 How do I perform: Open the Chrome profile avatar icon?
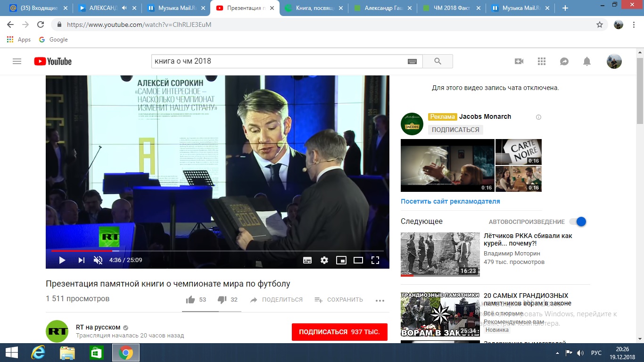coord(619,25)
